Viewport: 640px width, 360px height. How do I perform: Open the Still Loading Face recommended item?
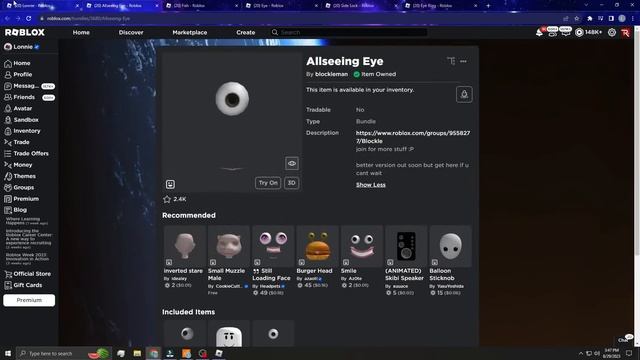click(x=273, y=260)
